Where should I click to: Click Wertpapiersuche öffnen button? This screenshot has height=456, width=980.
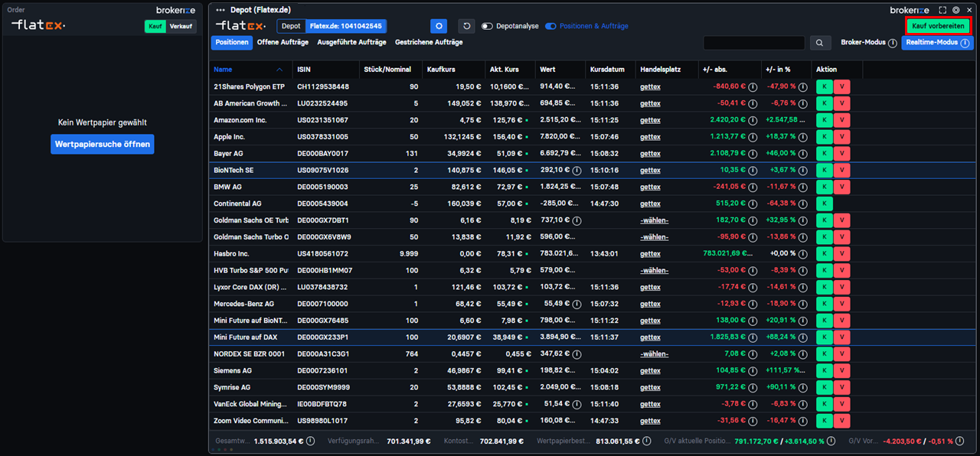103,144
